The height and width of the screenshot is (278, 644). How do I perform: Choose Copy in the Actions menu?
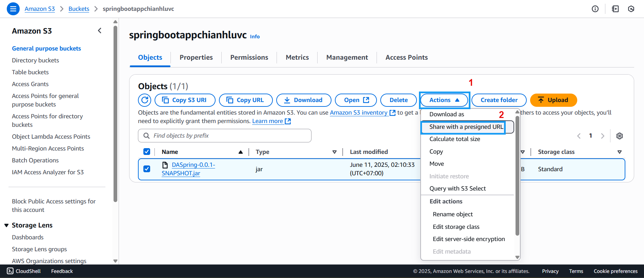(x=467, y=152)
